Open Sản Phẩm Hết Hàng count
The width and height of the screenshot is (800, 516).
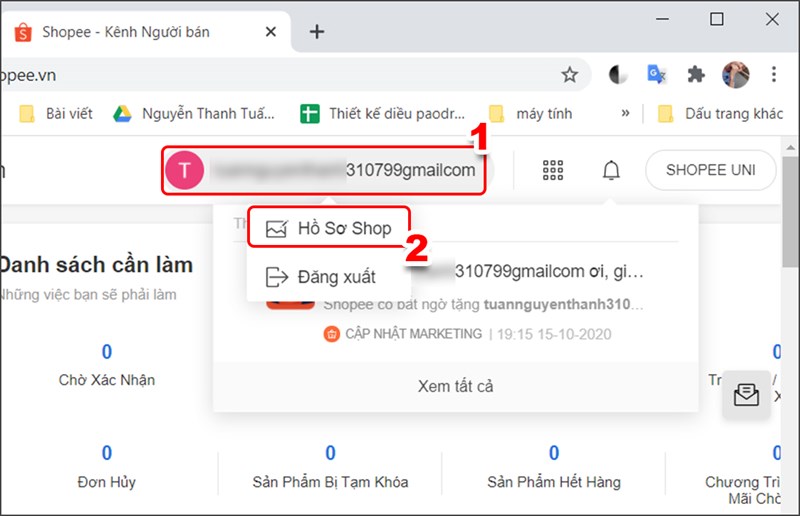[554, 466]
